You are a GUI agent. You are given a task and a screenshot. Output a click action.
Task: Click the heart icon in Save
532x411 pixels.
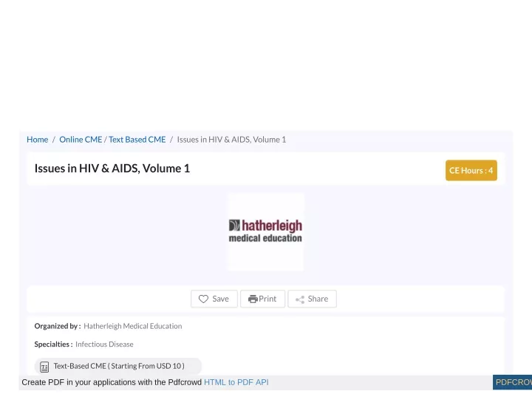(203, 299)
